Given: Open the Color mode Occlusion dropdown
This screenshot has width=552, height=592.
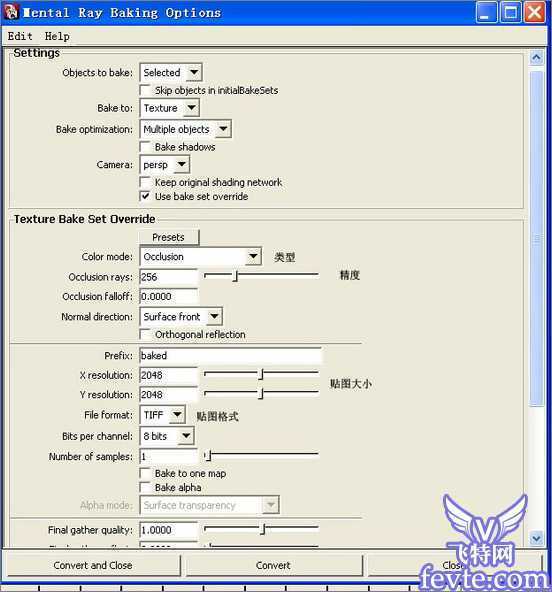Looking at the screenshot, I should [200, 257].
